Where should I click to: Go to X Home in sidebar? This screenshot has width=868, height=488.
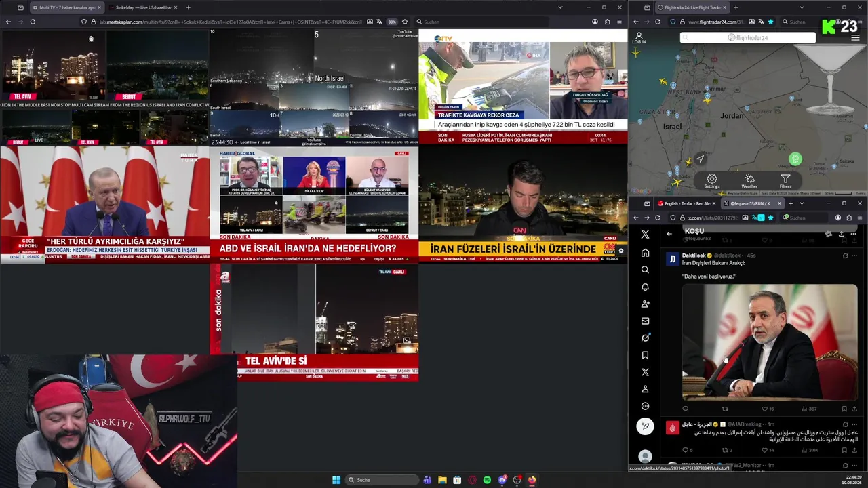pyautogui.click(x=645, y=253)
